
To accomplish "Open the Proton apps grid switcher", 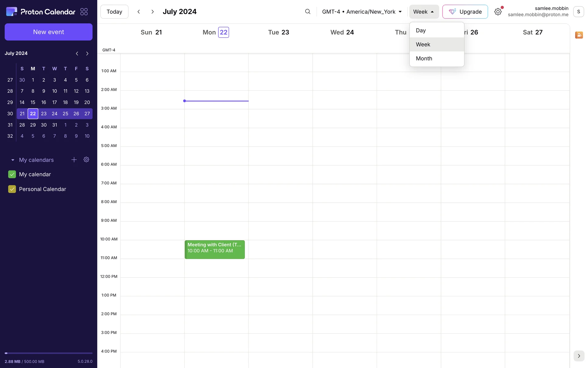I will 84,12.
